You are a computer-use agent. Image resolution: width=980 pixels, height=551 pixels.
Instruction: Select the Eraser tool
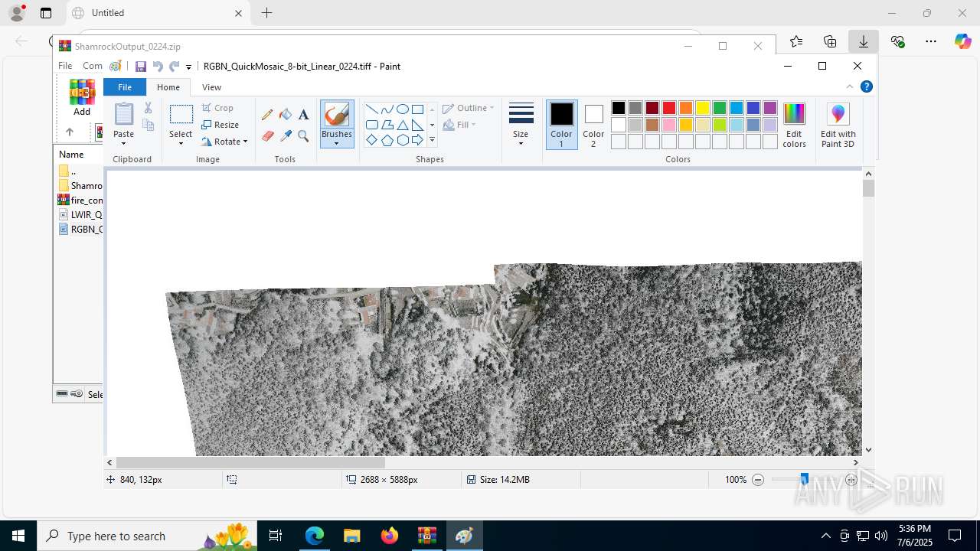point(267,136)
